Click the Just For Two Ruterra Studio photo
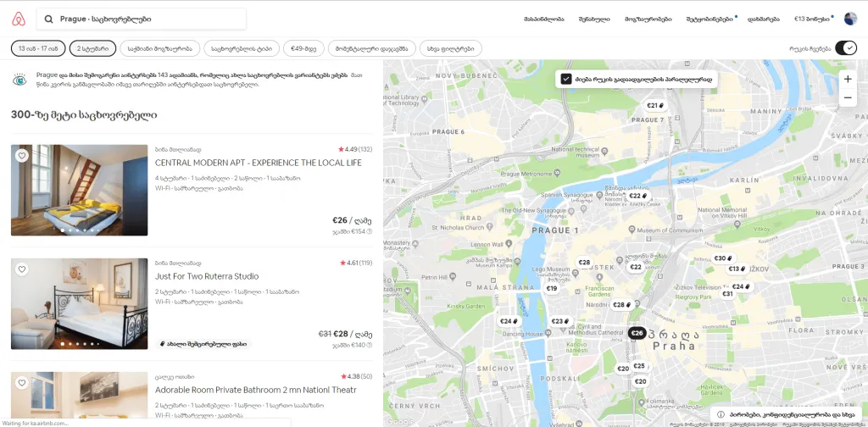868x427 pixels. pyautogui.click(x=80, y=303)
